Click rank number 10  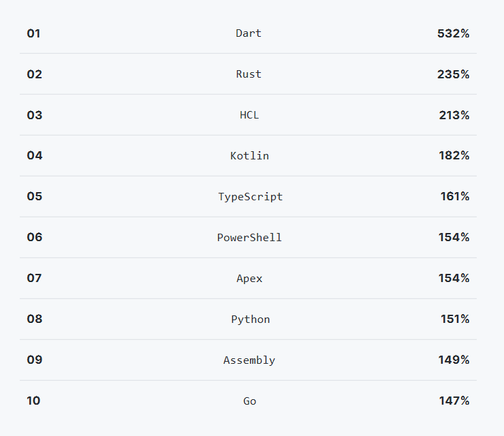pos(33,401)
